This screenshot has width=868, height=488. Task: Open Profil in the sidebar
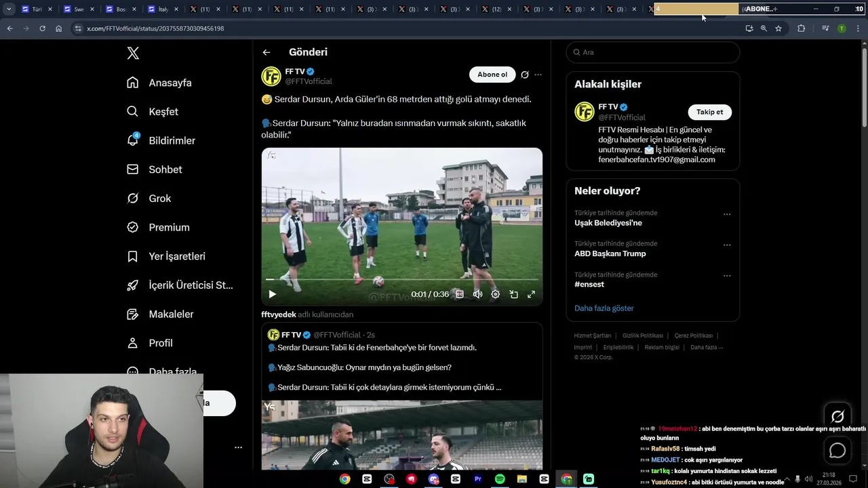(x=150, y=343)
